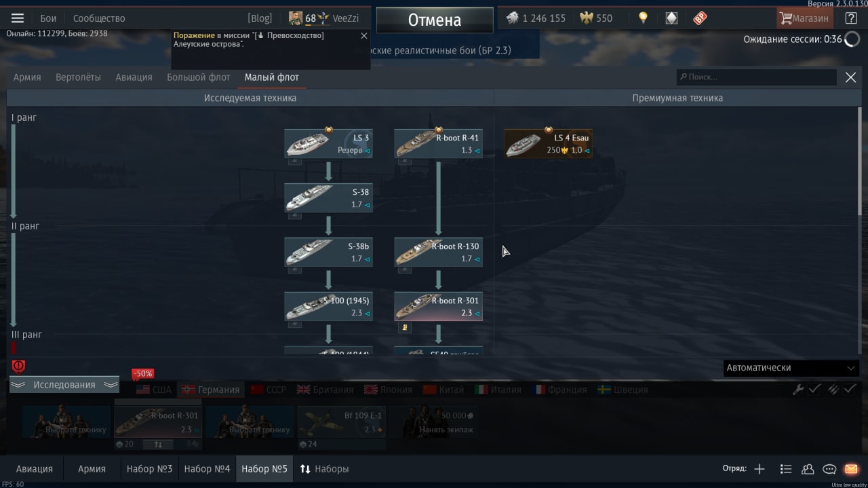This screenshot has height=488, width=868.
Task: Open the mail envelope icon
Action: (x=851, y=469)
